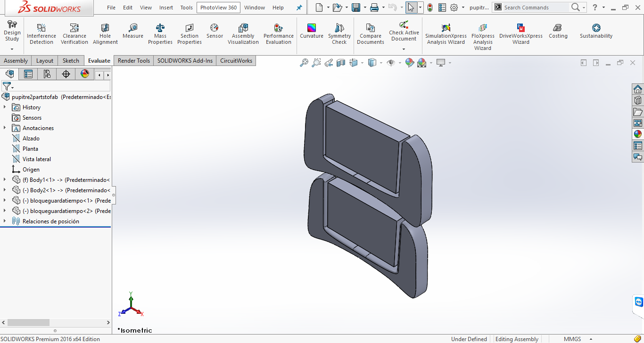Image resolution: width=644 pixels, height=343 pixels.
Task: Click the Rebuild traffic light icon
Action: (430, 8)
